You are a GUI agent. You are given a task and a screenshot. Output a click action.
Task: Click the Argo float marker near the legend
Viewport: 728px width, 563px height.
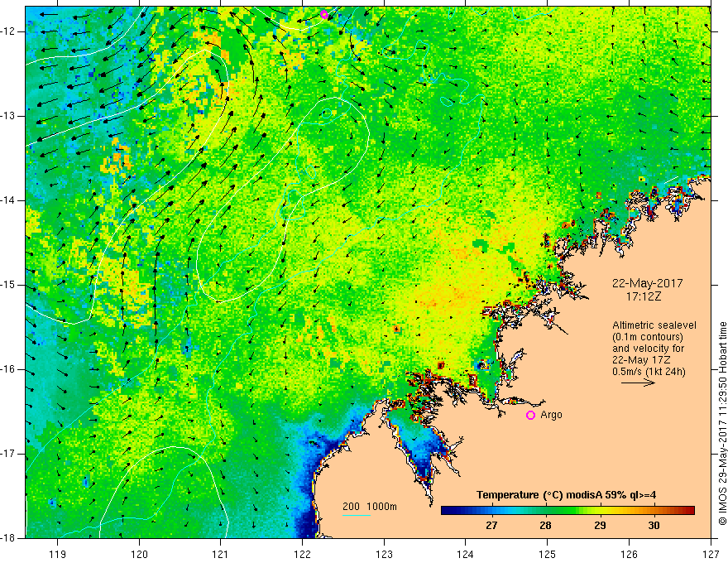(530, 415)
